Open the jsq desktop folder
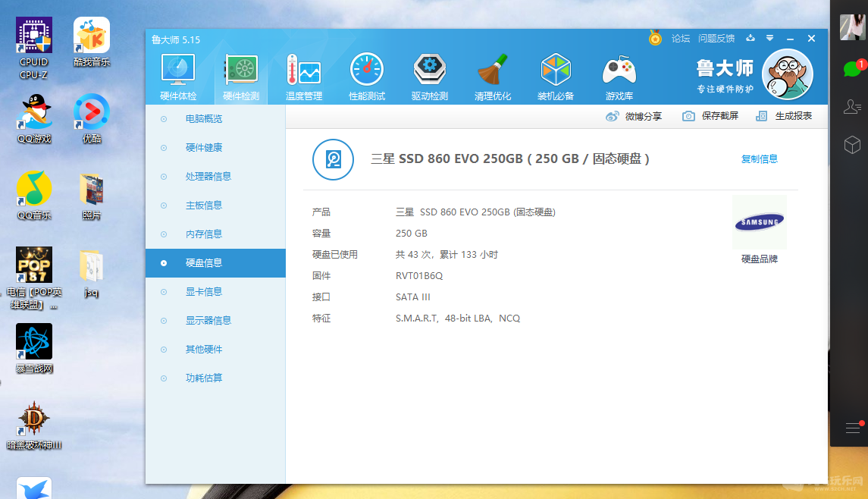 pyautogui.click(x=91, y=274)
